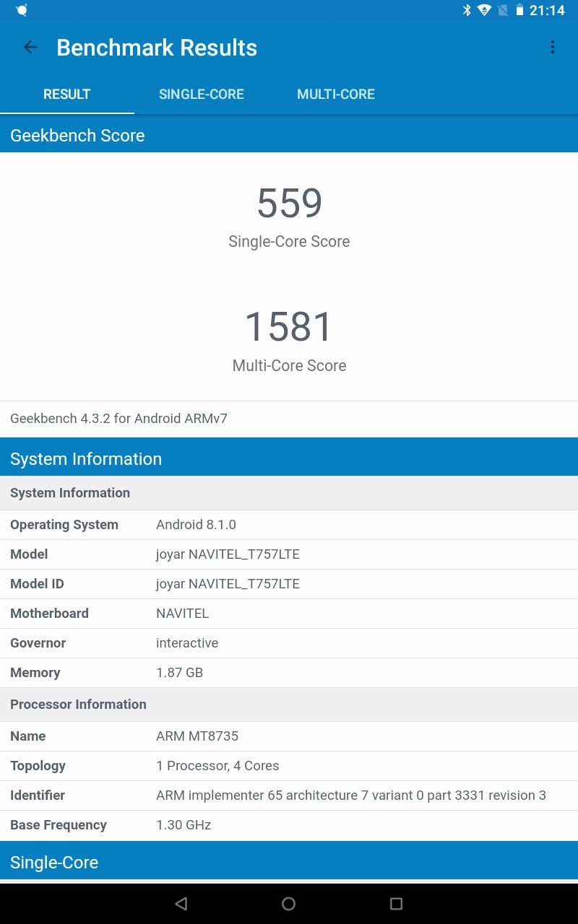The height and width of the screenshot is (924, 578).
Task: Tap the Benchmark Results title
Action: pos(157,48)
